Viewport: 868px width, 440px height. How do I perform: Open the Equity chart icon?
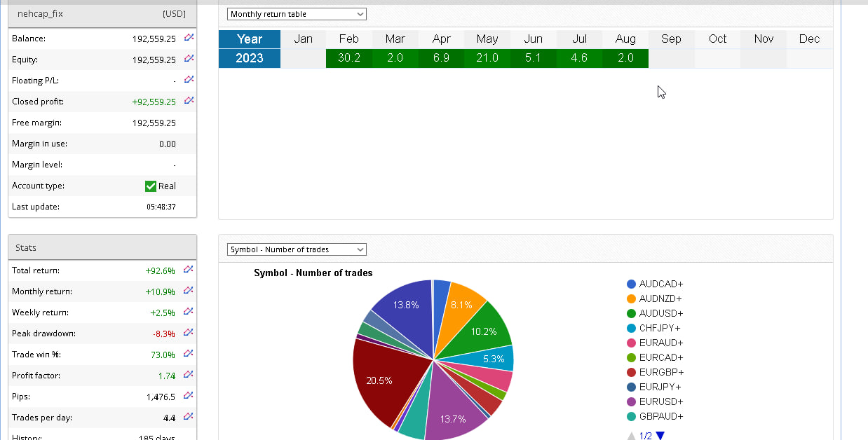[x=189, y=59]
